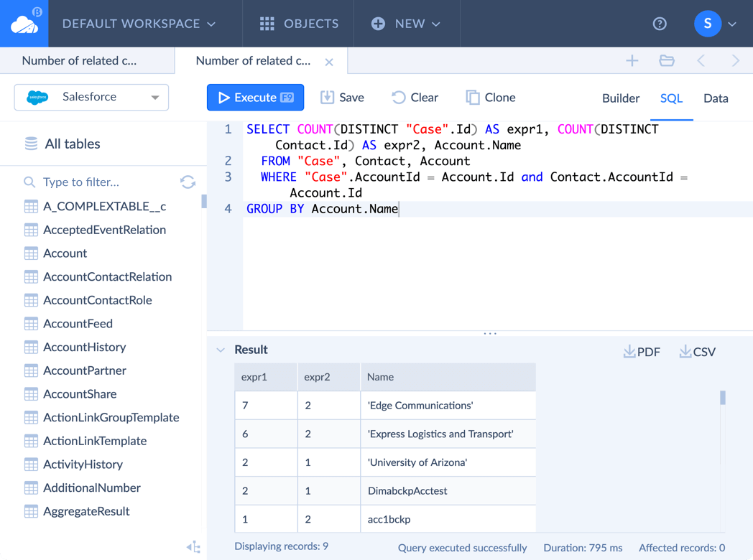Download the results as CSV

coord(696,351)
